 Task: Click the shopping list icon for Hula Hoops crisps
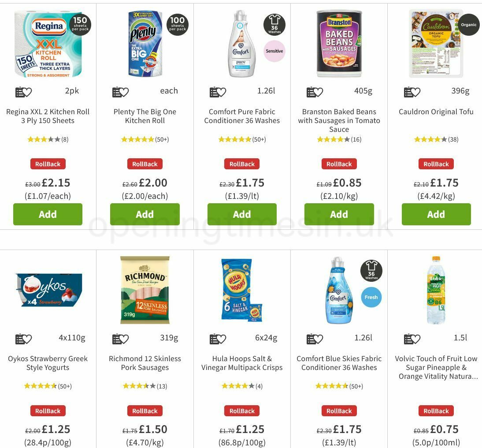pos(214,339)
